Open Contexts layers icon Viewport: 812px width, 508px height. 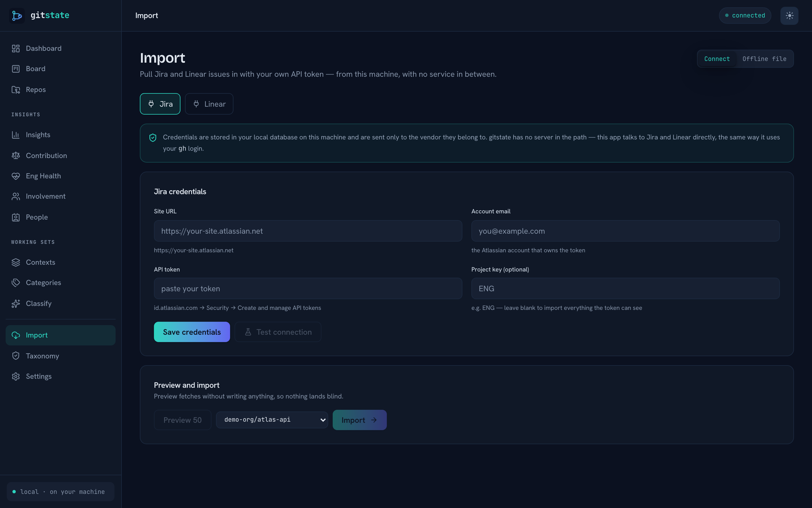click(x=16, y=262)
